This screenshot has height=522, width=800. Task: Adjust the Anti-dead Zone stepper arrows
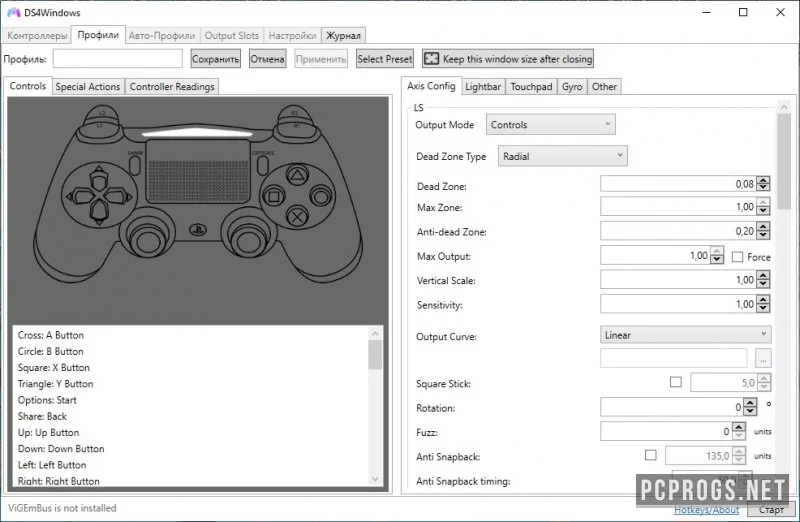coord(763,231)
